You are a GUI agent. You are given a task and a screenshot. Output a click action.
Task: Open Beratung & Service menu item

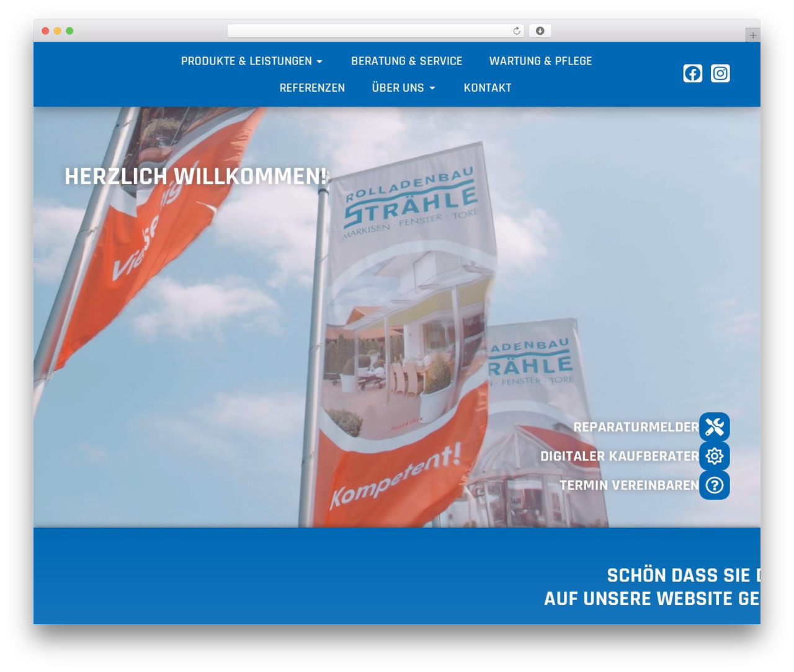tap(407, 61)
